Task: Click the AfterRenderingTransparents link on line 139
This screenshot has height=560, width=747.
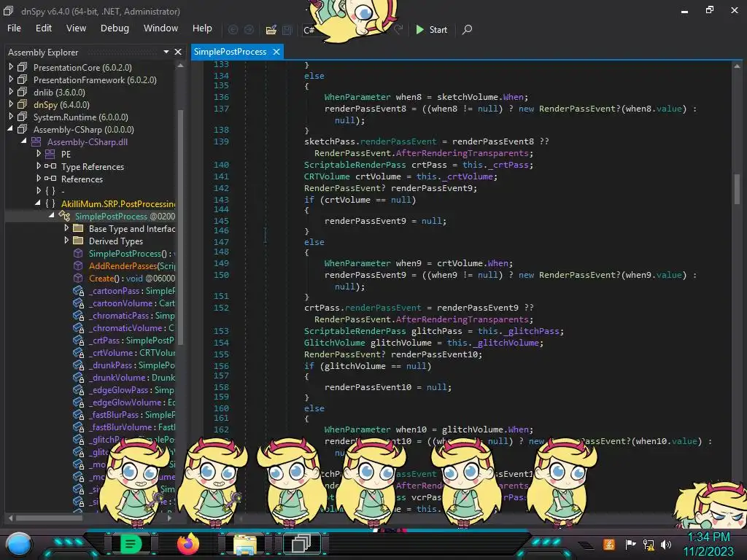Action: click(462, 153)
